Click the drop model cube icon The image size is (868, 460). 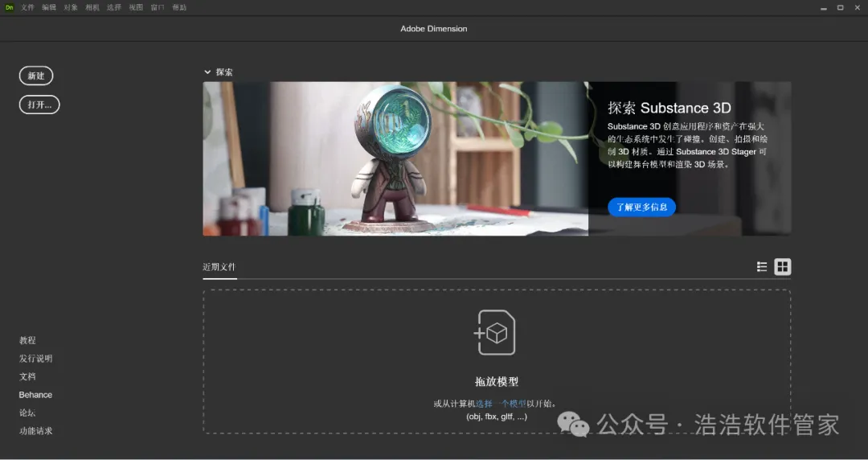pyautogui.click(x=494, y=332)
